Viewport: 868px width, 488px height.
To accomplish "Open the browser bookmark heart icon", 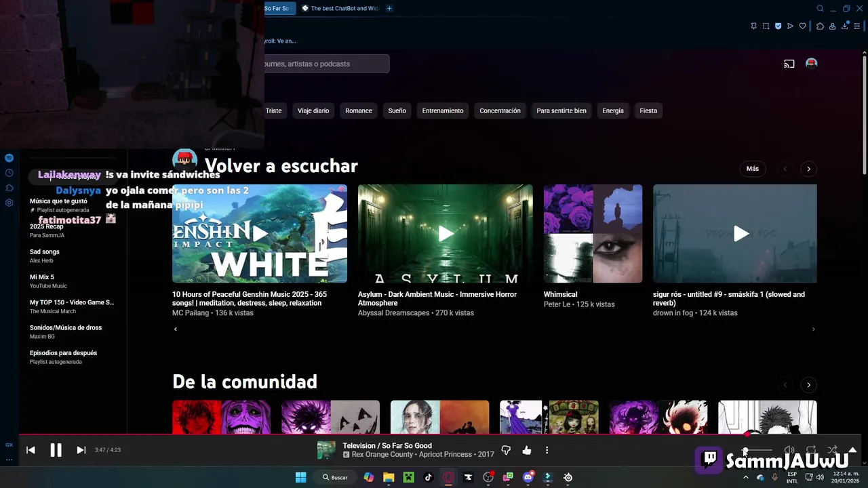I will pyautogui.click(x=803, y=26).
